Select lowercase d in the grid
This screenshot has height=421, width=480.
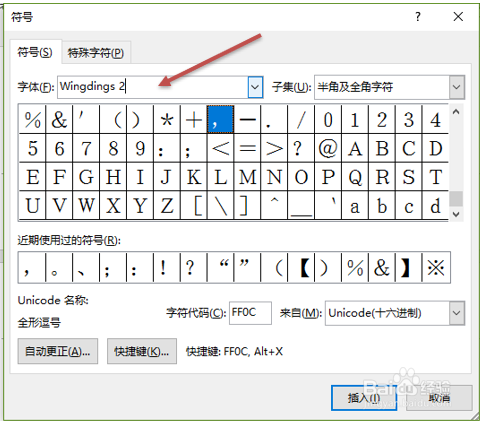coord(435,205)
